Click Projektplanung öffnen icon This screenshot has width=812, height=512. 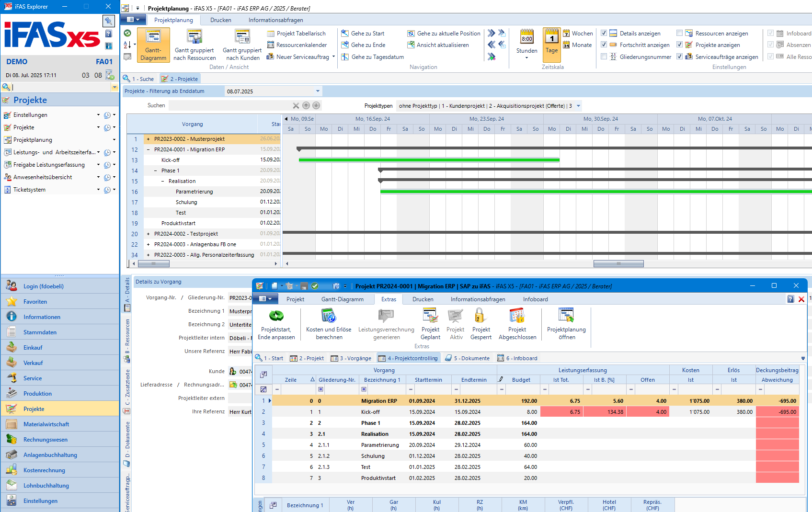pyautogui.click(x=566, y=324)
